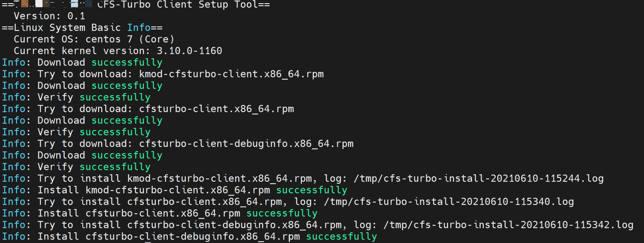Click kernel version 3.10.0-1160 text
This screenshot has height=243, width=644.
[x=189, y=51]
